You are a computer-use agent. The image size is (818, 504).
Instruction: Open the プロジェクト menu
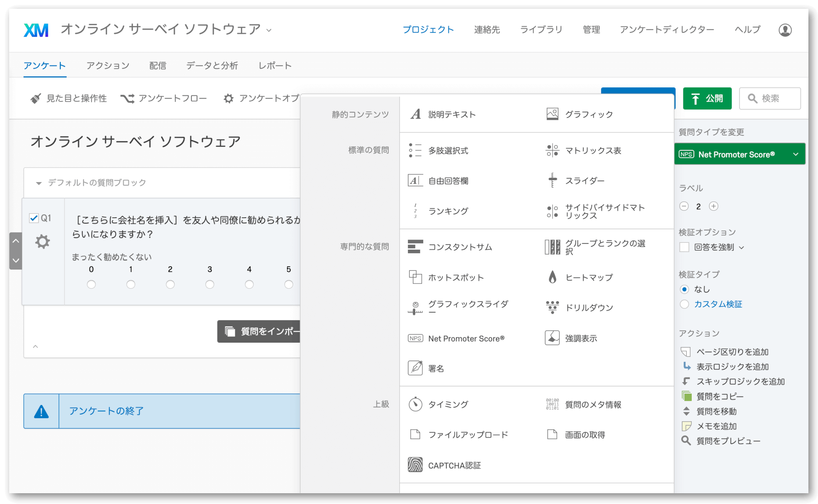click(428, 30)
